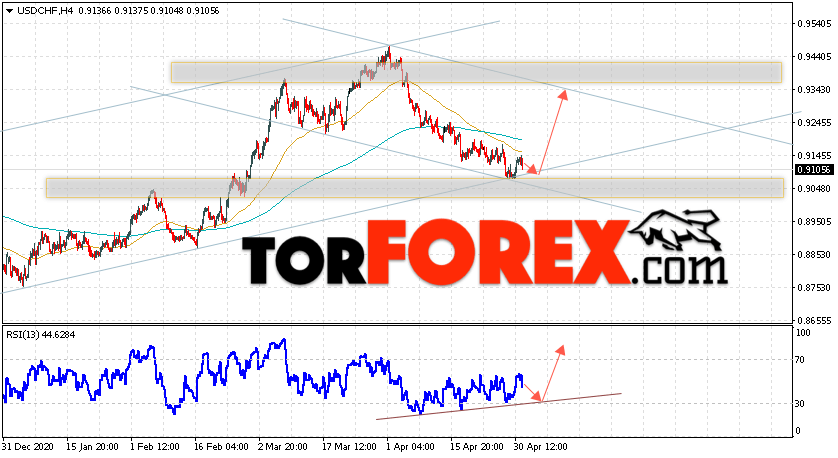Viewport: 838px width, 458px height.
Task: Select the USDCHF,H4 symbol title
Action: click(45, 11)
